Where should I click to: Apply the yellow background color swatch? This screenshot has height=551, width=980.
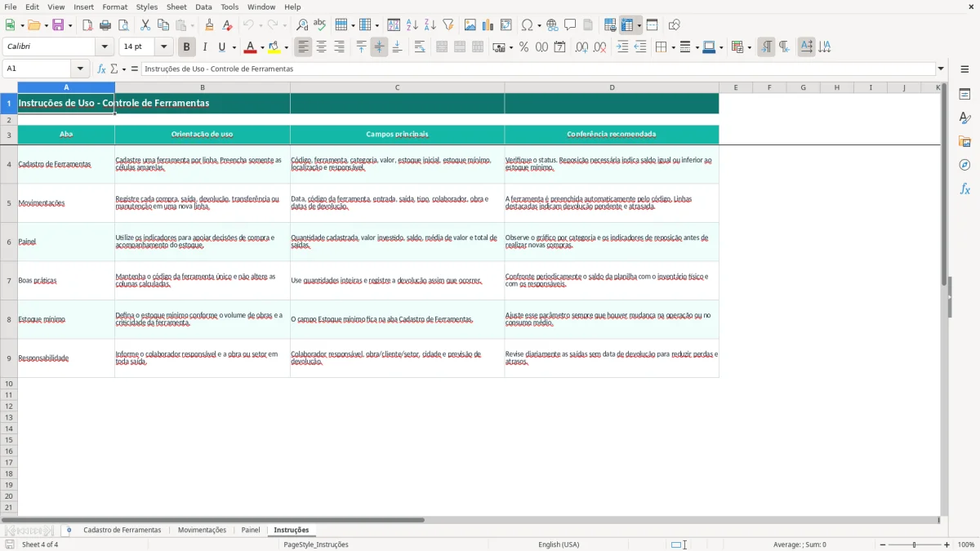(274, 47)
